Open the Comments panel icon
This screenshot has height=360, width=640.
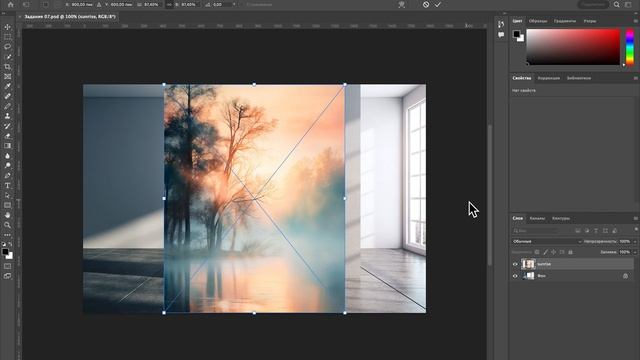501,35
